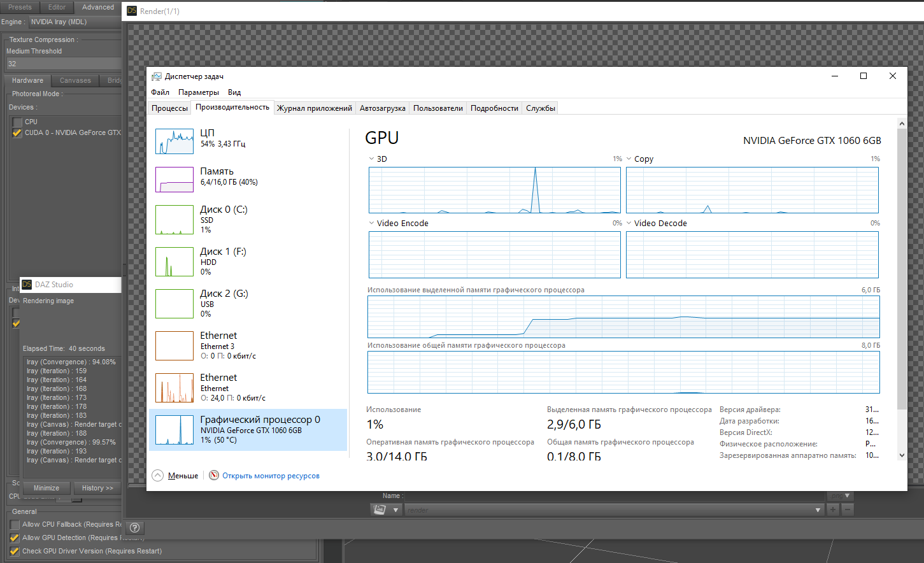Viewport: 924px width, 563px height.
Task: Expand the render location dropdown arrow
Action: coord(818,510)
